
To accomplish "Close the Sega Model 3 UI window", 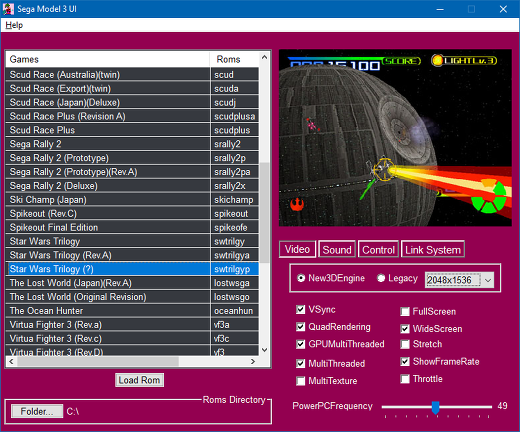I will pos(503,9).
